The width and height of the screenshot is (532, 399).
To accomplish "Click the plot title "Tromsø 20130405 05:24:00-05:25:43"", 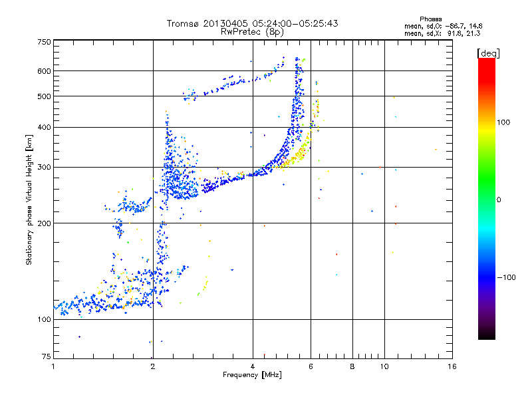I will click(252, 23).
